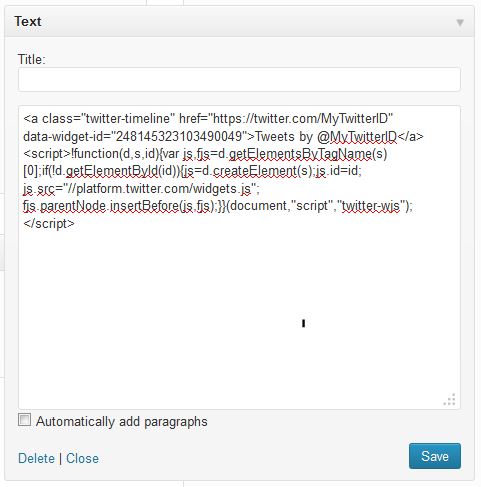Delete this Text widget
The height and width of the screenshot is (487, 481).
36,458
